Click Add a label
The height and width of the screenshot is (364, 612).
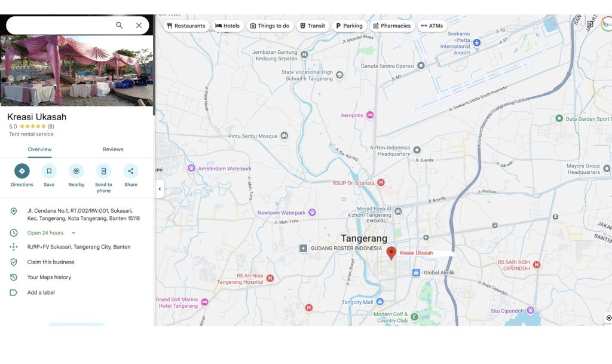41,293
